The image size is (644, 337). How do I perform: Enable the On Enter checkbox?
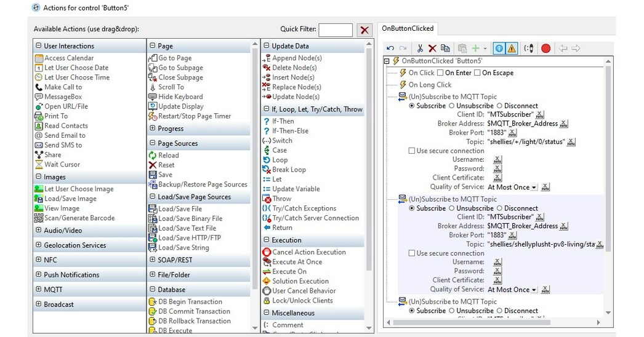point(440,73)
